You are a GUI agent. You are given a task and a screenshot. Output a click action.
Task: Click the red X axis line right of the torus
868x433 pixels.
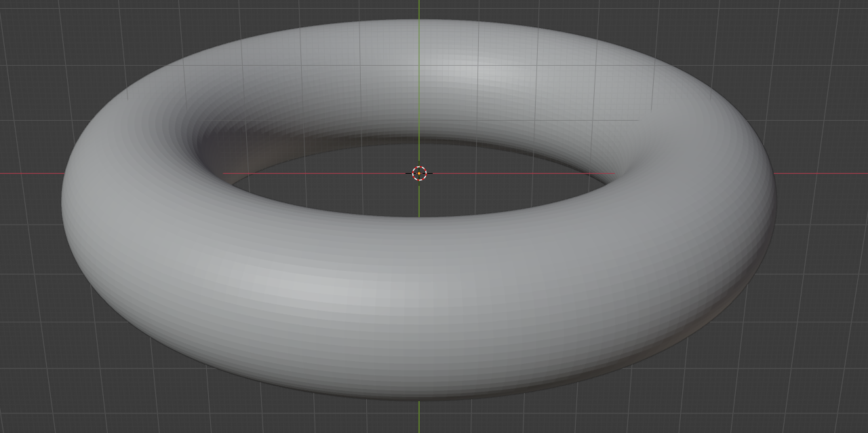coord(821,173)
